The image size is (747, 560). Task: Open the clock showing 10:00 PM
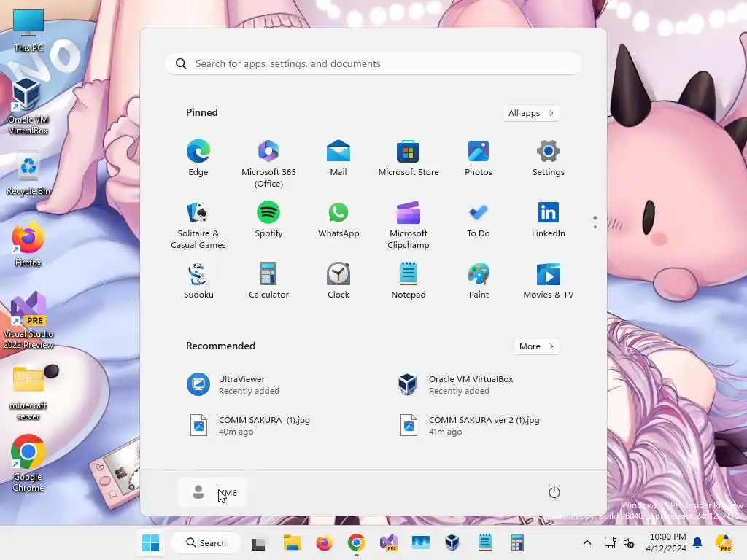pos(667,542)
